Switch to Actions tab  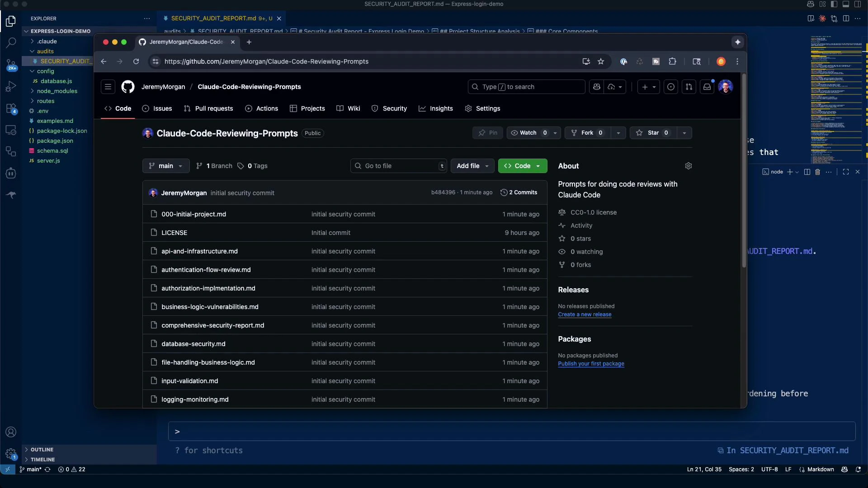[262, 108]
